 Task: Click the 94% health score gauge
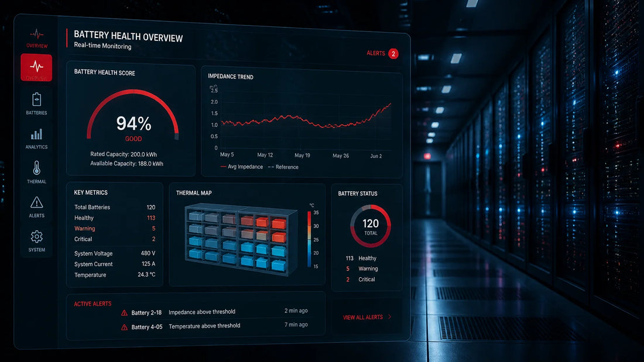click(x=133, y=116)
